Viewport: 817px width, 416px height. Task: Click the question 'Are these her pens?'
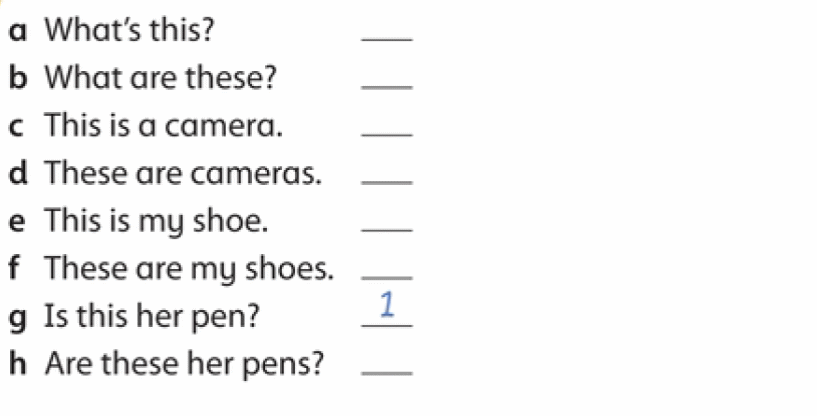184,365
